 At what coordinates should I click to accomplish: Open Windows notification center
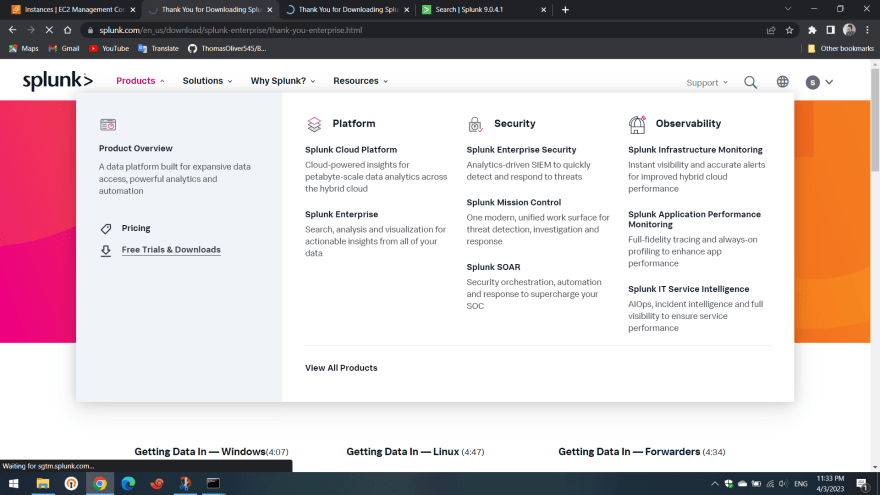pos(863,484)
